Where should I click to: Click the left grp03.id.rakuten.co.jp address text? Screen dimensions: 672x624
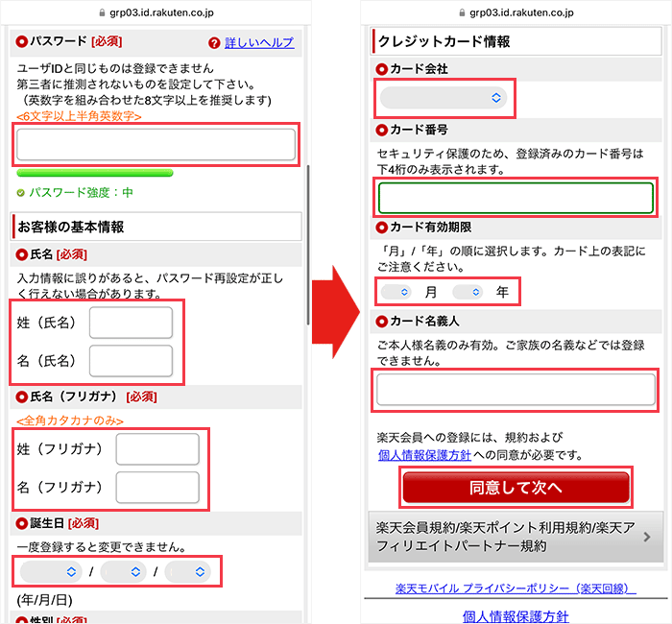click(x=161, y=12)
